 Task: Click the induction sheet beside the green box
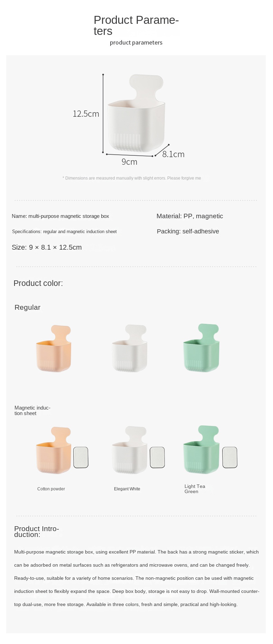coord(230,458)
